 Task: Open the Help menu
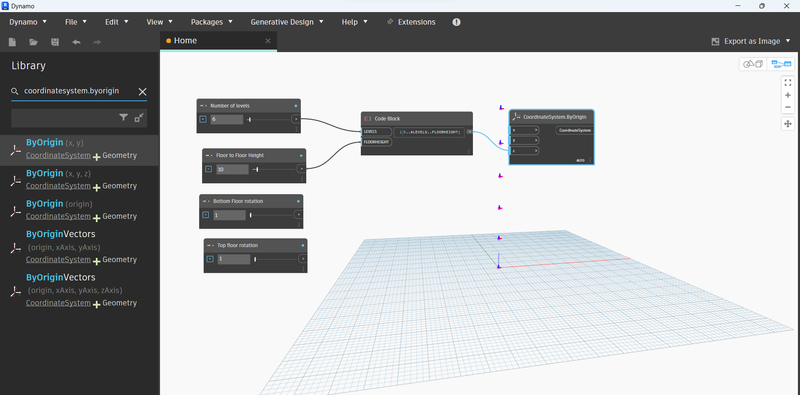tap(355, 22)
